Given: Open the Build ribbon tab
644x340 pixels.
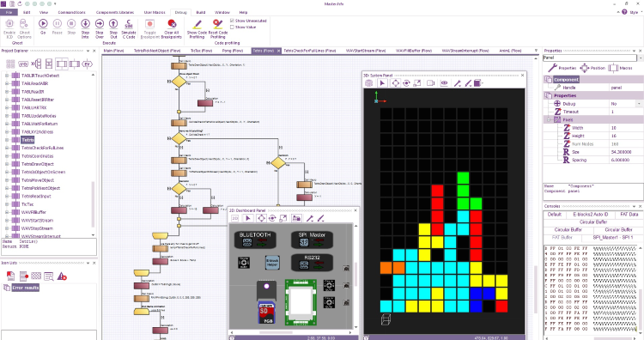Looking at the screenshot, I should pyautogui.click(x=200, y=12).
